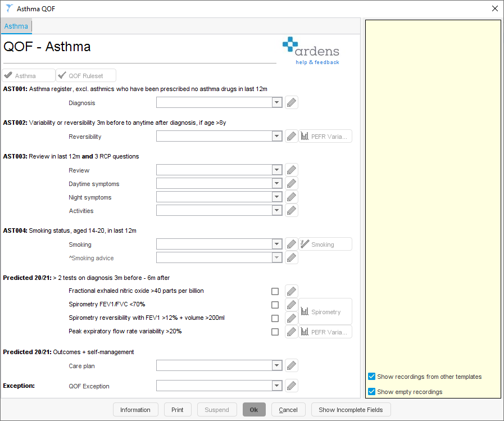Click the Information button
Viewport: 504px width, 421px height.
tap(135, 410)
